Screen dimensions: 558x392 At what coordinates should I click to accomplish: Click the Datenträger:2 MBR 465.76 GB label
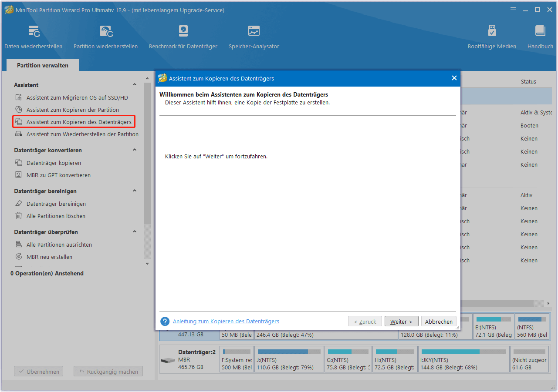[x=197, y=359]
